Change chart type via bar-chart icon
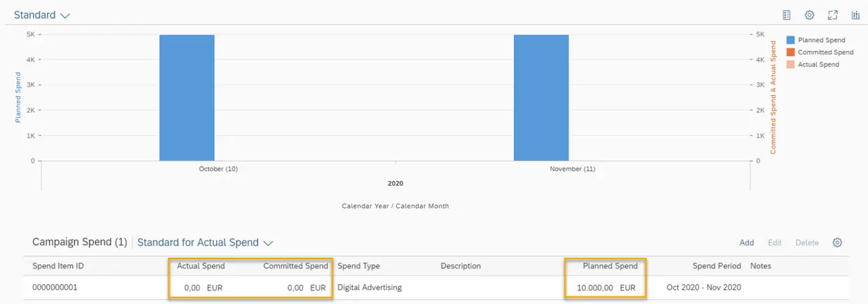 855,15
